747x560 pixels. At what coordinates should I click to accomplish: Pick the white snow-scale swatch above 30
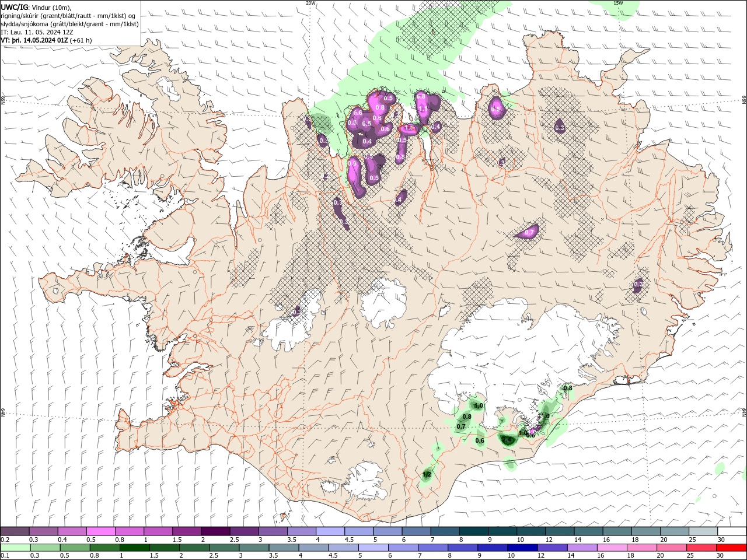pos(731,531)
